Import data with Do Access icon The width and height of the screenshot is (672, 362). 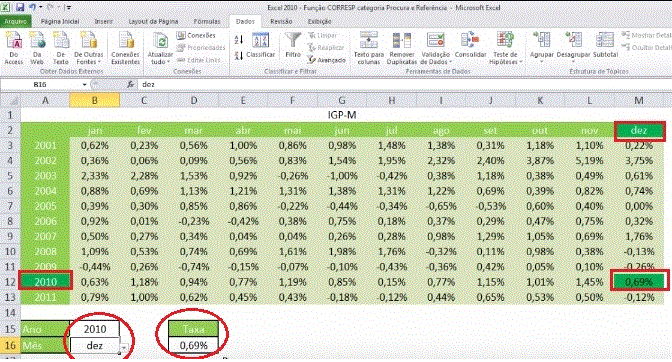click(x=13, y=48)
